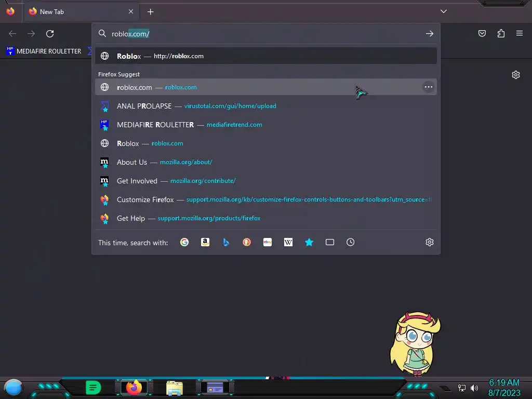
Task: Open a new tab with plus button
Action: (150, 12)
